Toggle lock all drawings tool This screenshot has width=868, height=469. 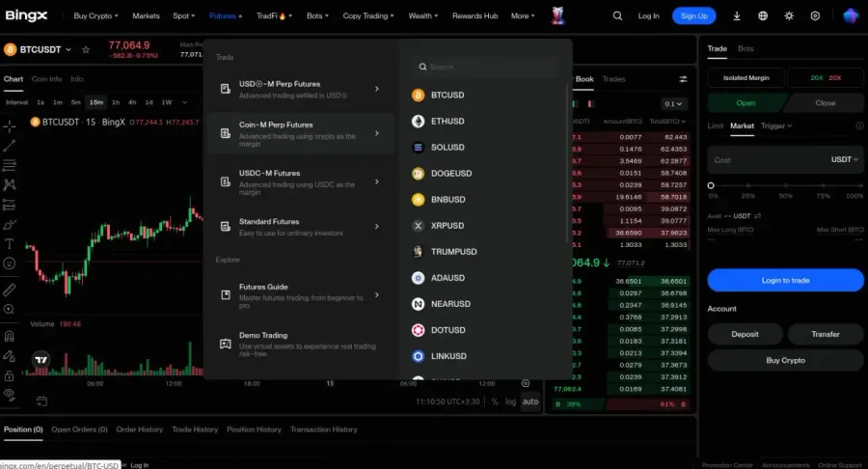pos(10,376)
